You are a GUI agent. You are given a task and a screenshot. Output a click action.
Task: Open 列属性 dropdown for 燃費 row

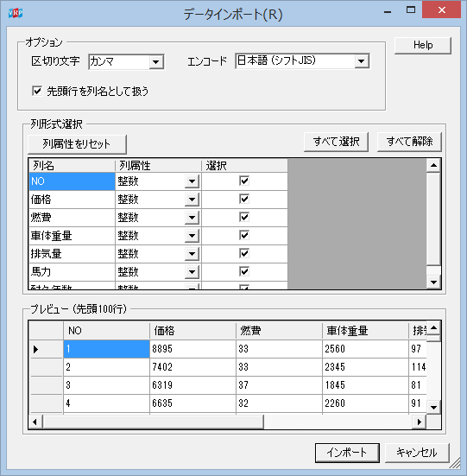[192, 218]
